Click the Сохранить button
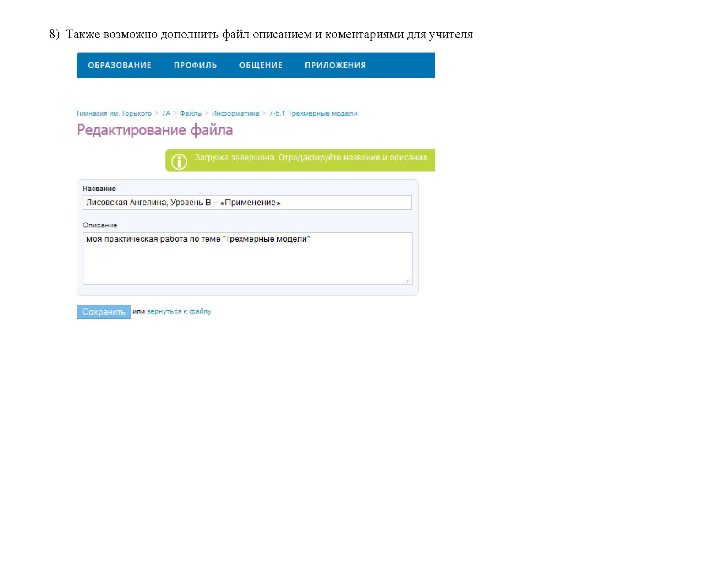 point(104,312)
